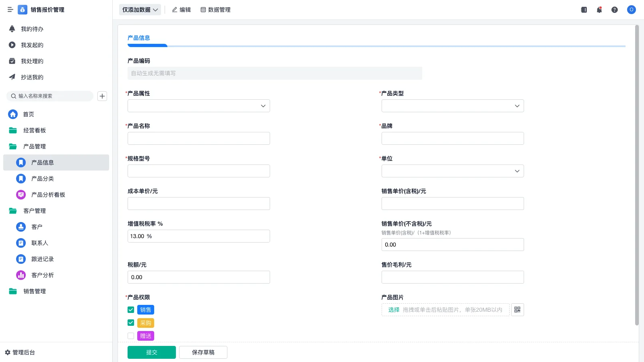Viewport: 644px width, 362px height.
Task: Click the 联系人 form icon
Action: pyautogui.click(x=21, y=243)
